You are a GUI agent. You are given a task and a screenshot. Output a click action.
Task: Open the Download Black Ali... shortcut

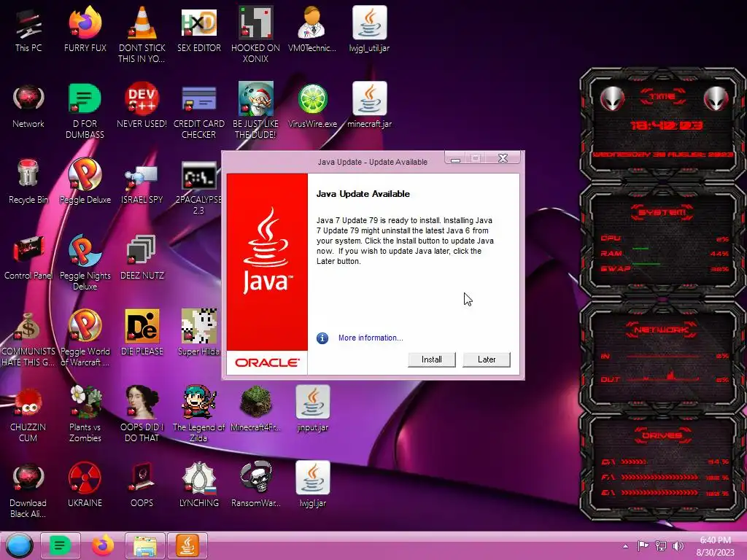tap(28, 489)
